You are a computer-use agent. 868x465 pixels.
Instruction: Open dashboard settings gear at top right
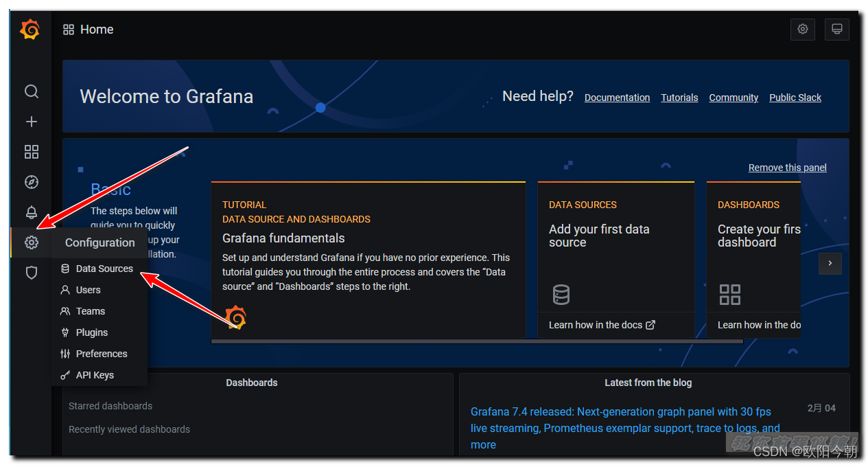(803, 30)
